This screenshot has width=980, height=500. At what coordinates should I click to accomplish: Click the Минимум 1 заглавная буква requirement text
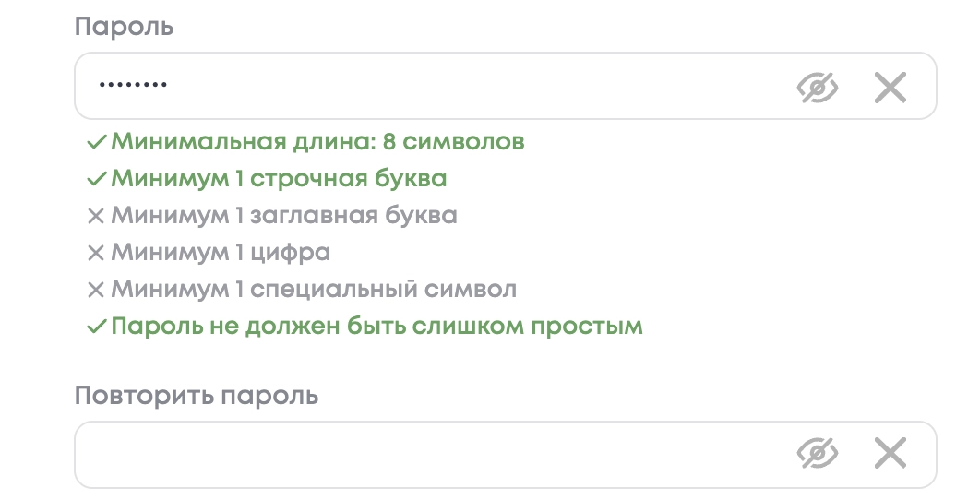[x=284, y=216]
